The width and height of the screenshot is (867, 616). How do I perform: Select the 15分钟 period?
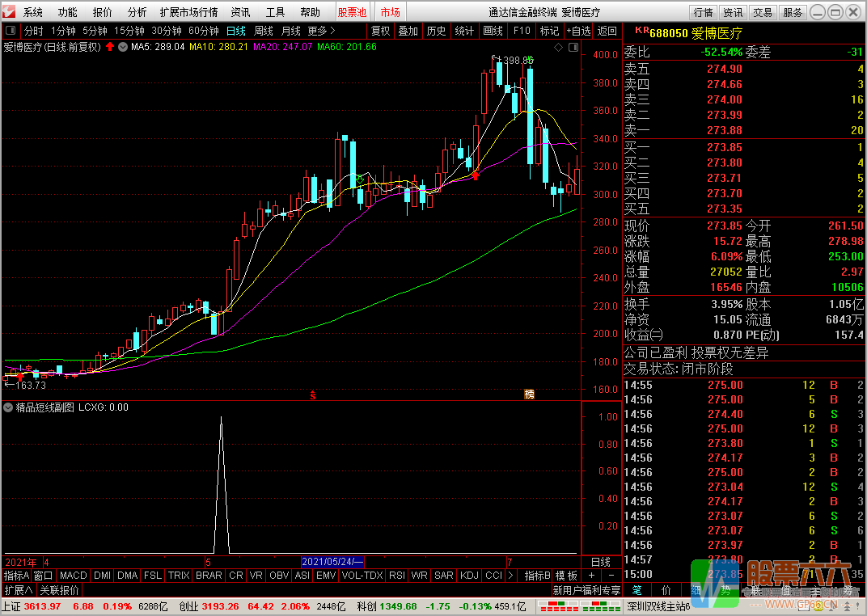[129, 31]
